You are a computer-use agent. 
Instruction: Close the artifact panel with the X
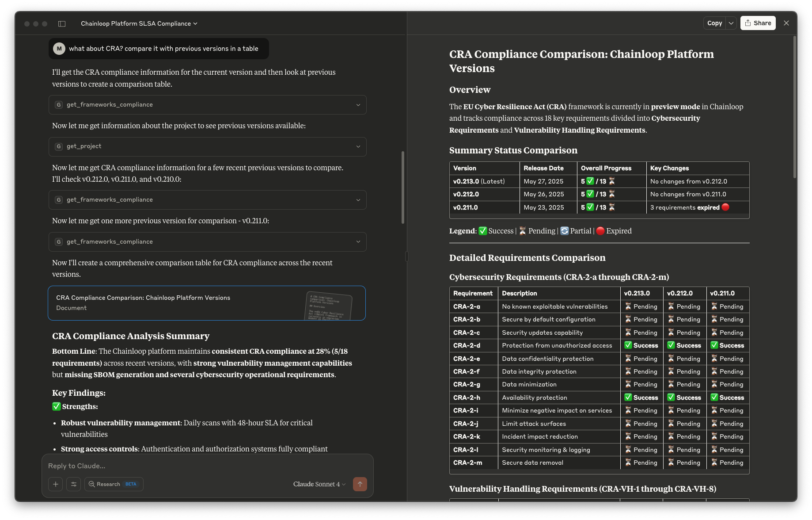tap(786, 23)
